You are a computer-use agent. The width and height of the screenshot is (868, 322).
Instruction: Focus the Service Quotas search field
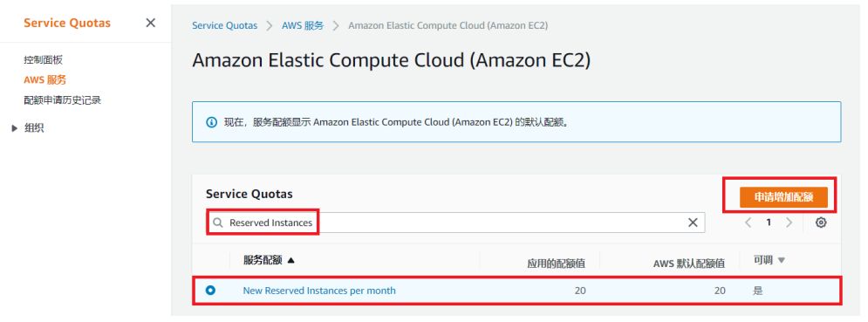pos(457,223)
